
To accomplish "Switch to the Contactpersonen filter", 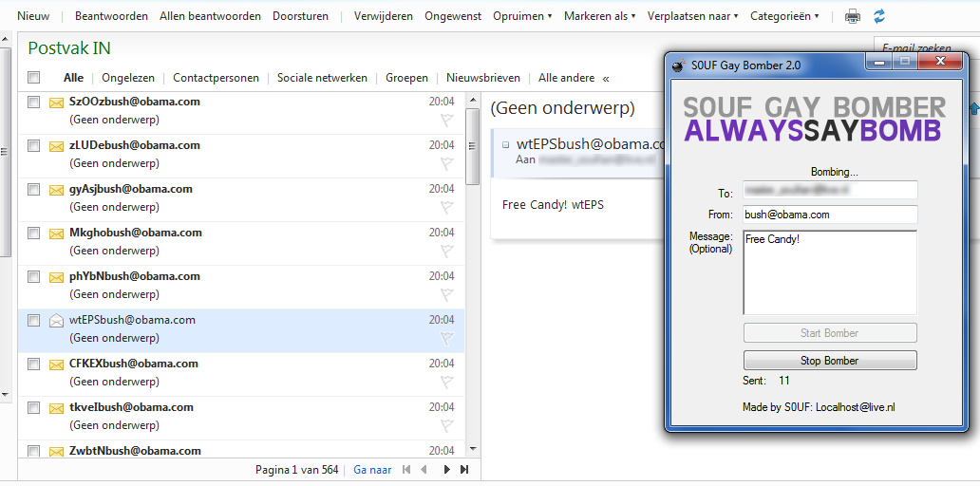I will (x=217, y=78).
